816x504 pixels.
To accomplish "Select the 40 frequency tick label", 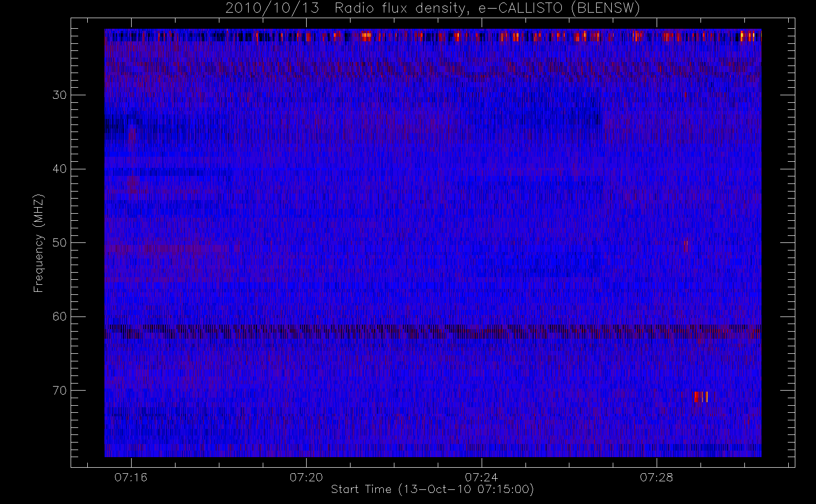I will click(60, 169).
